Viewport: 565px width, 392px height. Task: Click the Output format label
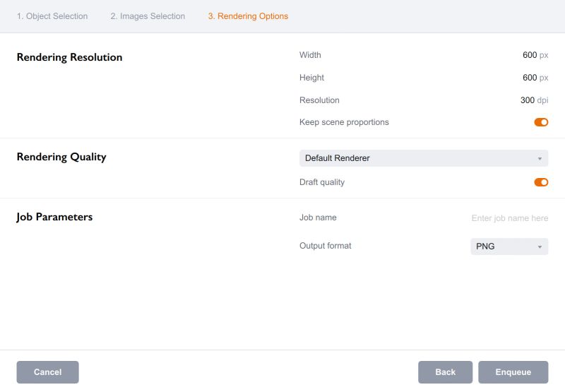click(325, 246)
